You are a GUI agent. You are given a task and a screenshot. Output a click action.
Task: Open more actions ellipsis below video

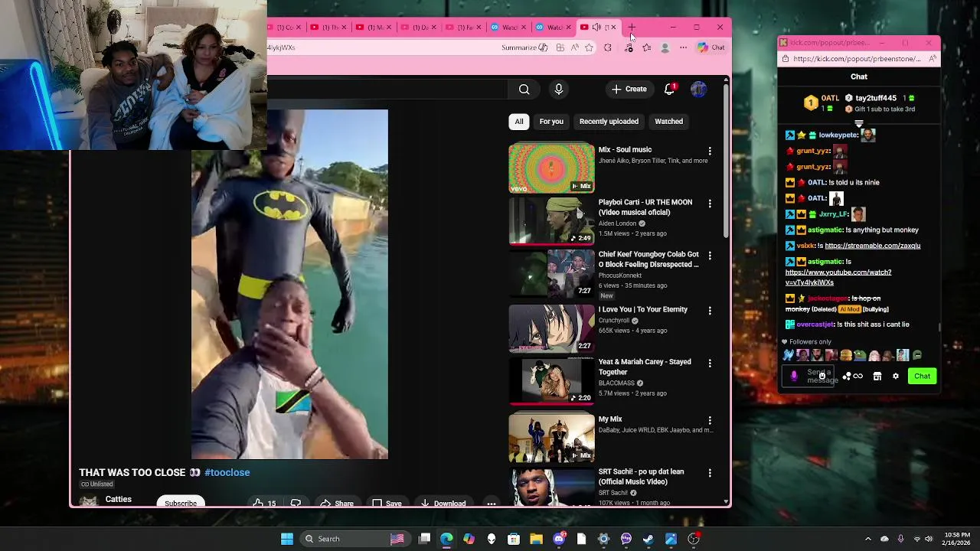pyautogui.click(x=492, y=503)
